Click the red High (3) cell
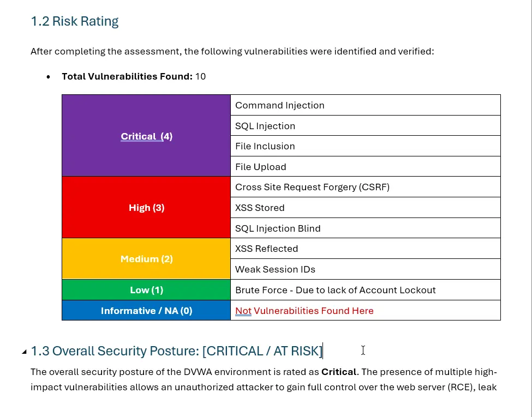 pyautogui.click(x=146, y=208)
